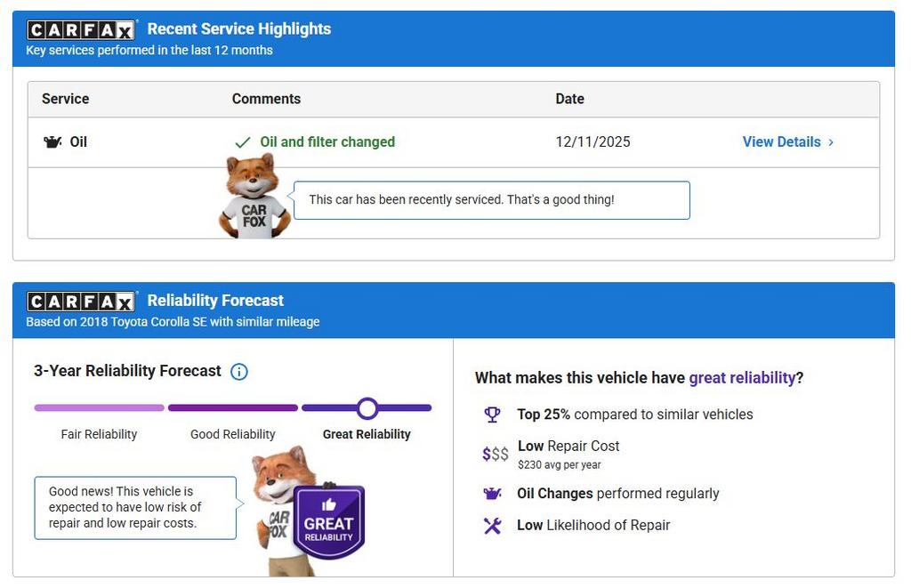Open the 3-Year Reliability Forecast info icon

(239, 372)
